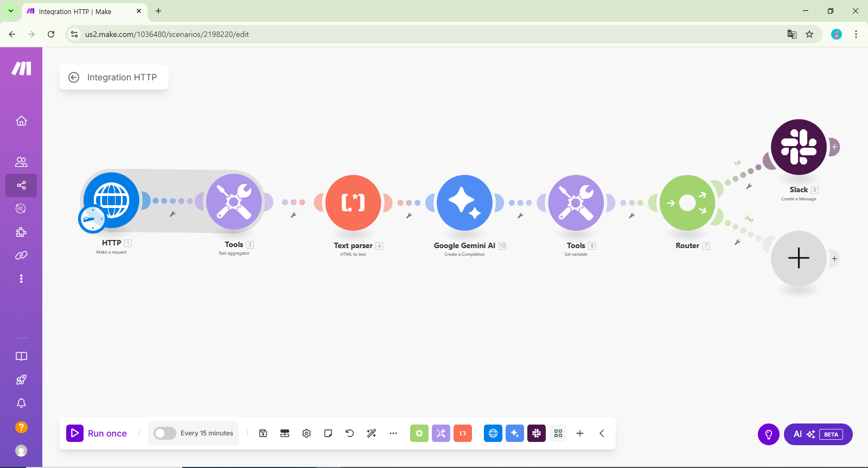
Task: Go to Home in the sidebar
Action: (x=21, y=121)
